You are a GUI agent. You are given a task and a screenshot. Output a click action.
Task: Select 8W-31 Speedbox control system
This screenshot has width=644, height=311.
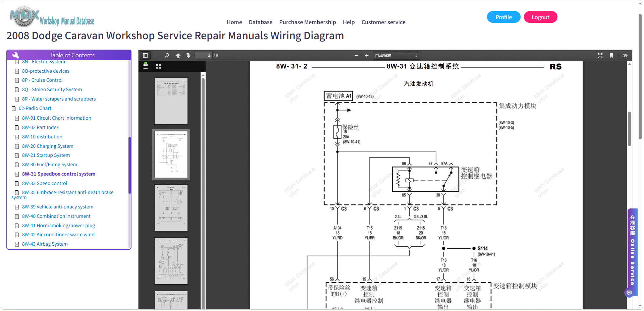(x=59, y=174)
